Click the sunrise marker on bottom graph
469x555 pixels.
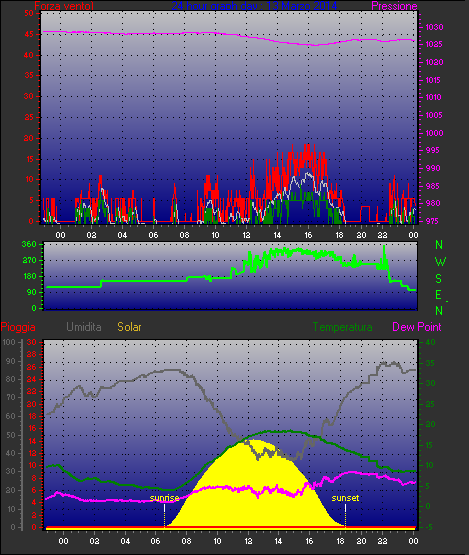point(164,498)
